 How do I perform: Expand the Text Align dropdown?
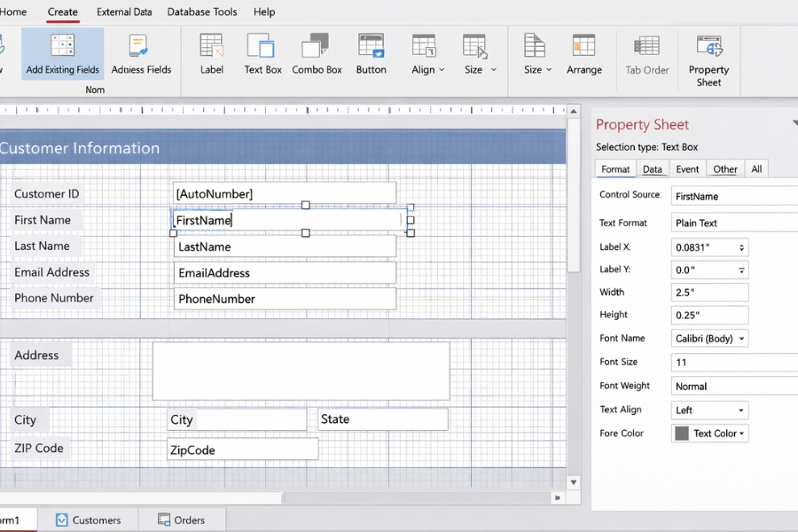[x=739, y=411]
